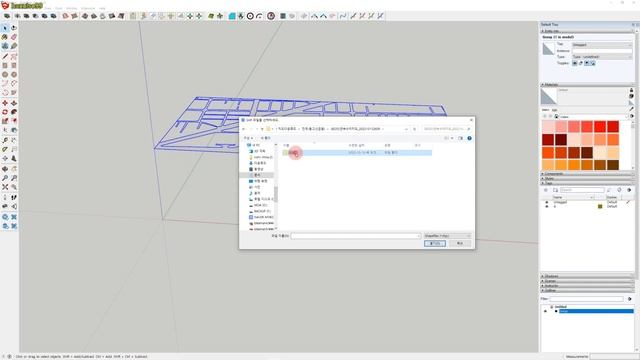
Task: Select the Rectangle tool
Action: pyautogui.click(x=5, y=65)
